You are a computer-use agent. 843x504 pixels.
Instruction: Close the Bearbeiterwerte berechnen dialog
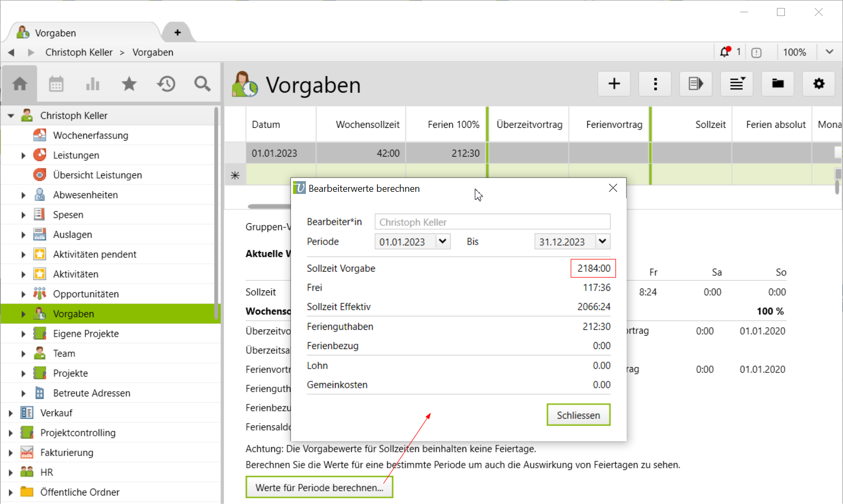613,188
